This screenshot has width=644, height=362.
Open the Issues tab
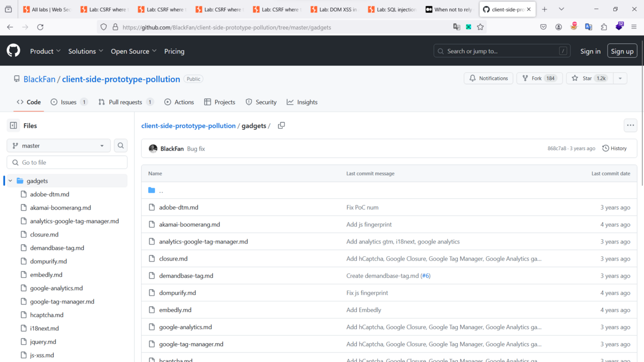[x=69, y=102]
